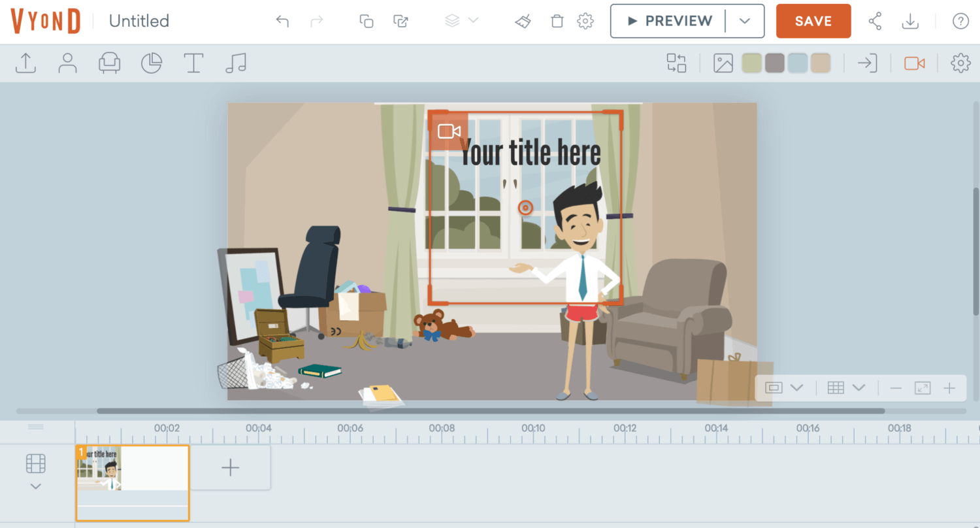Open the Chart pie library
This screenshot has width=980, height=528.
[x=152, y=63]
